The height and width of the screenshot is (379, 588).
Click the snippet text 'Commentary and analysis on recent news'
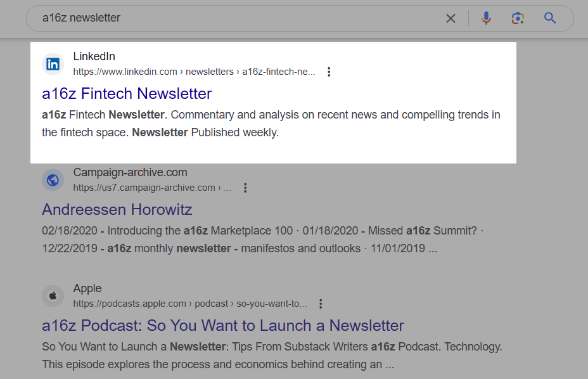click(274, 115)
